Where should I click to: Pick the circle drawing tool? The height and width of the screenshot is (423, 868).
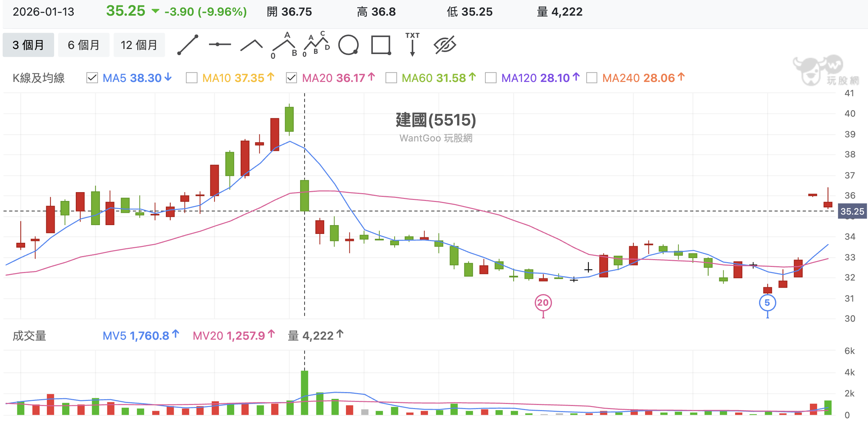[348, 45]
